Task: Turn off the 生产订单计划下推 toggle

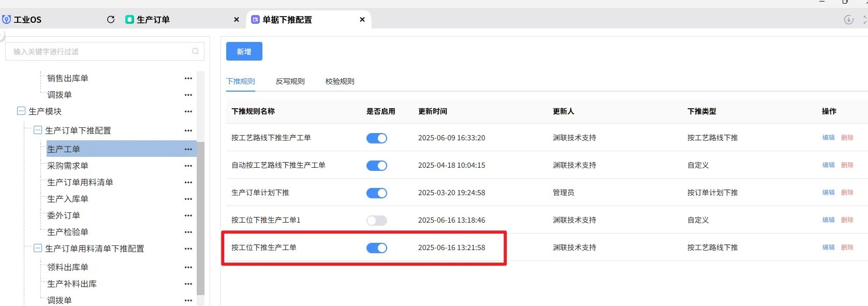Action: (376, 193)
